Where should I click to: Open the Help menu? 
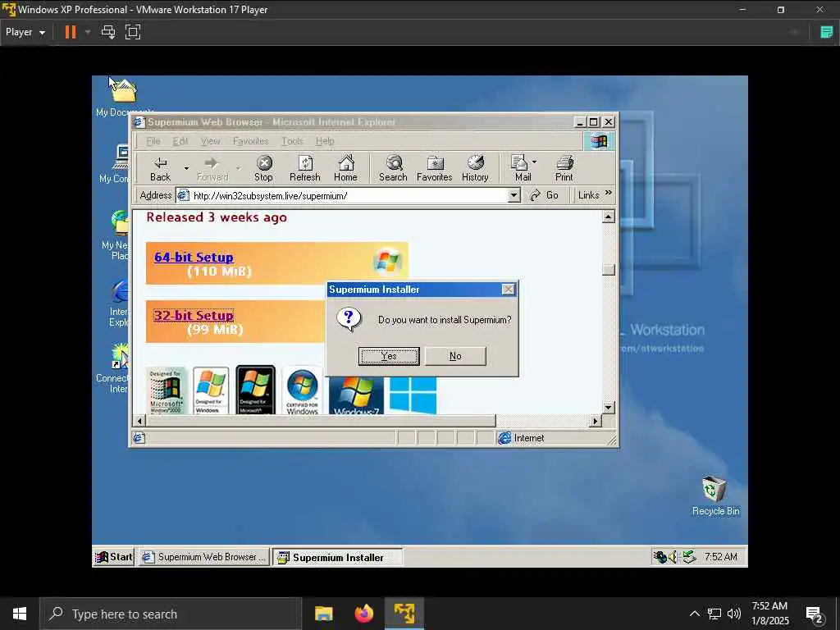click(325, 141)
